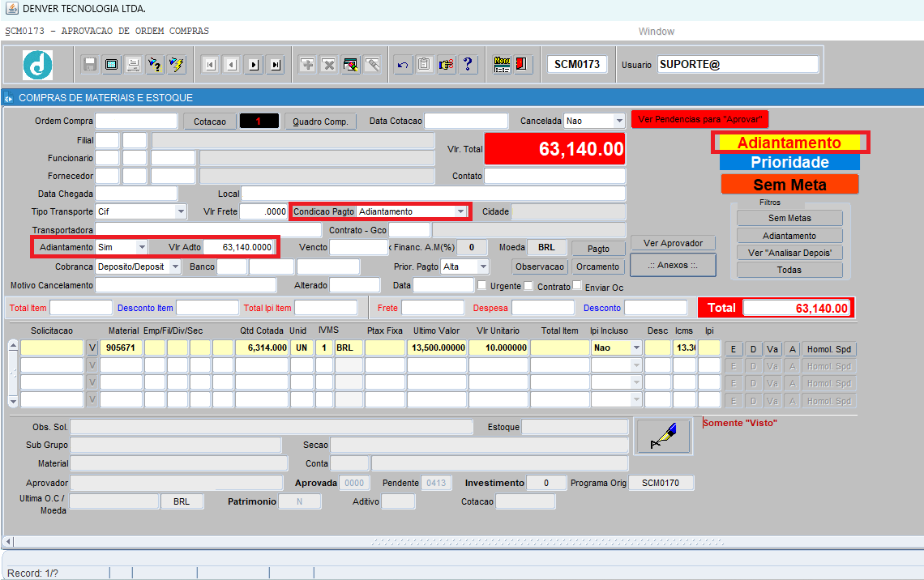
Task: Expand the Condicao Pagto dropdown
Action: (460, 211)
